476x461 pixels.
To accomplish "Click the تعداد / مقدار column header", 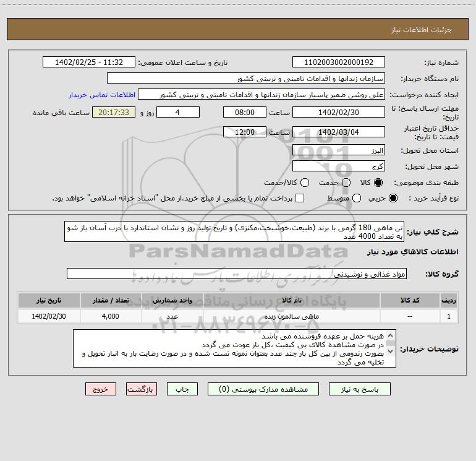I will point(111,300).
